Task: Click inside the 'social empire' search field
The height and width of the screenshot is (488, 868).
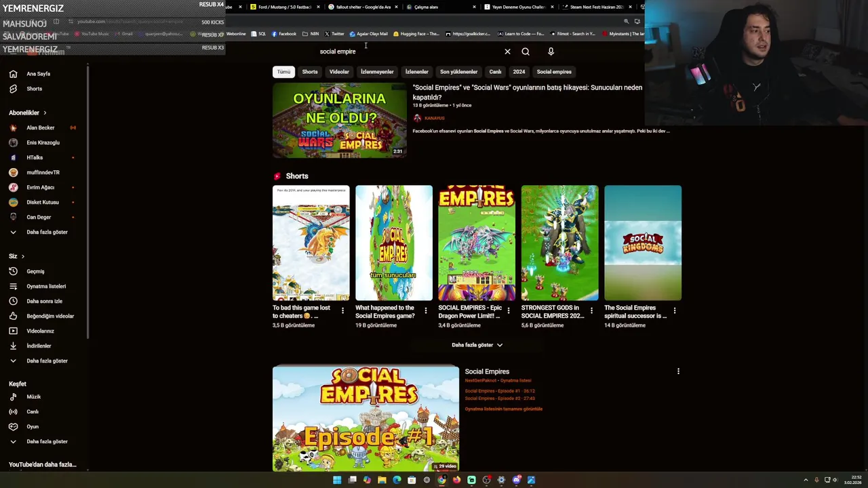Action: click(407, 52)
